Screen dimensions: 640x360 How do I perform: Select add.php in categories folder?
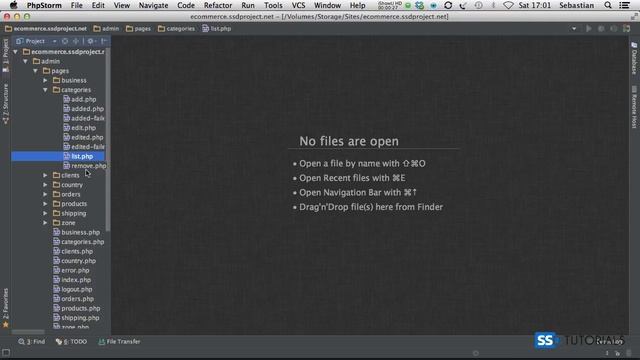point(80,99)
